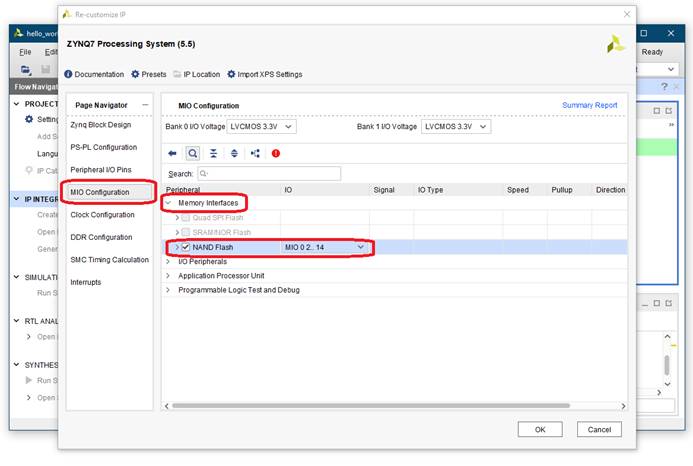Screen dimensions: 693x466
Task: Open Documentation from the top toolbar
Action: (x=94, y=74)
